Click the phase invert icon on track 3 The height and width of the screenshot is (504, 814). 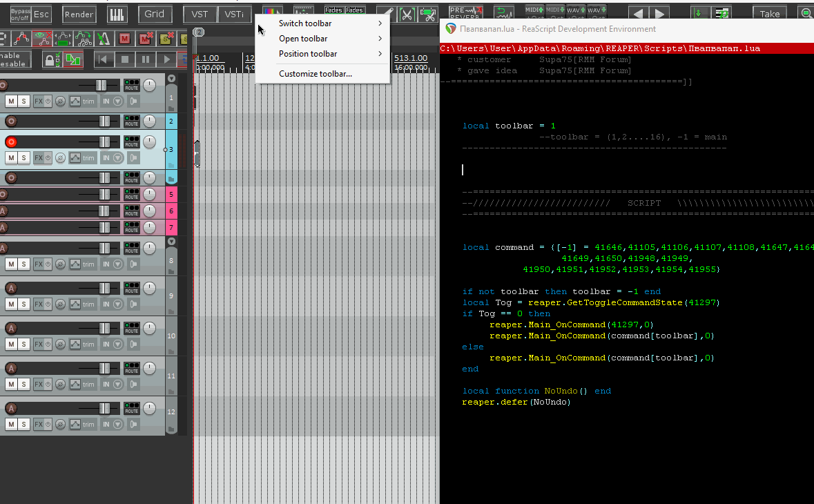coord(60,158)
